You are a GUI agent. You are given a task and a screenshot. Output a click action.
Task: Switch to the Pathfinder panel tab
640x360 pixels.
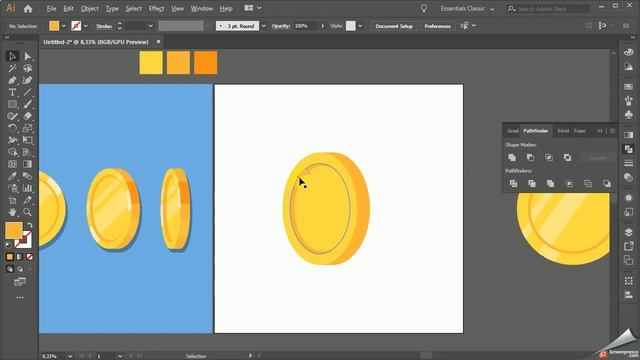click(536, 131)
